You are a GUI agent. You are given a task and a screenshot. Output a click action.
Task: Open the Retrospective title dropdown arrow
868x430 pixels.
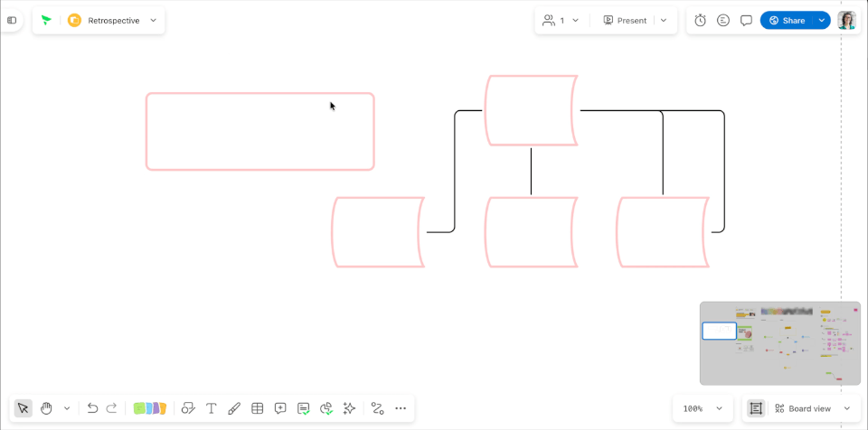(x=154, y=21)
